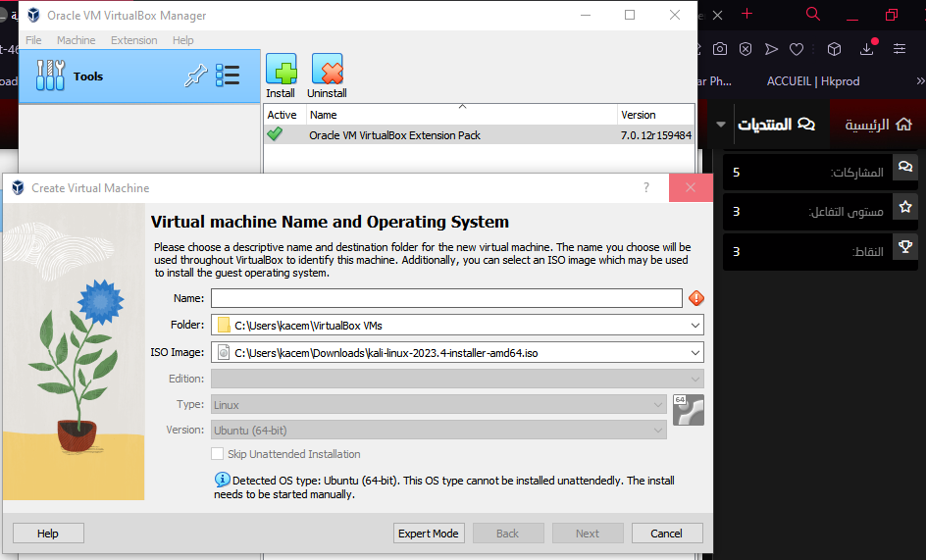Screen dimensions: 926x560
Task: Open the Tools list menu icon
Action: pos(228,76)
